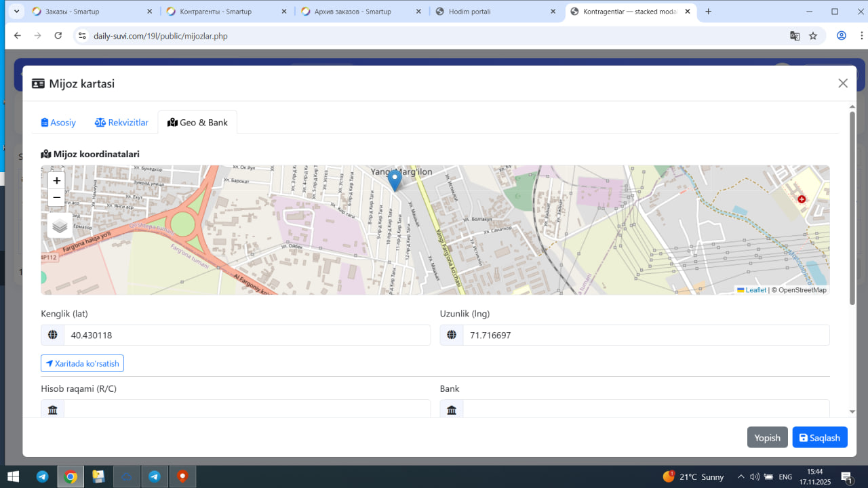Viewport: 868px width, 488px height.
Task: Switch to the Rekvizitlar tab
Action: pyautogui.click(x=121, y=123)
